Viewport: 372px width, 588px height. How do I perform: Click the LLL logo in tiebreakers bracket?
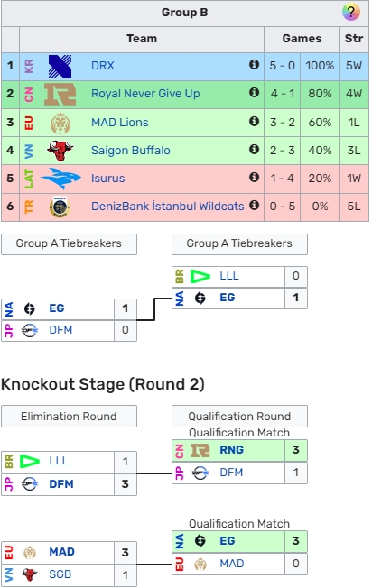coord(200,276)
